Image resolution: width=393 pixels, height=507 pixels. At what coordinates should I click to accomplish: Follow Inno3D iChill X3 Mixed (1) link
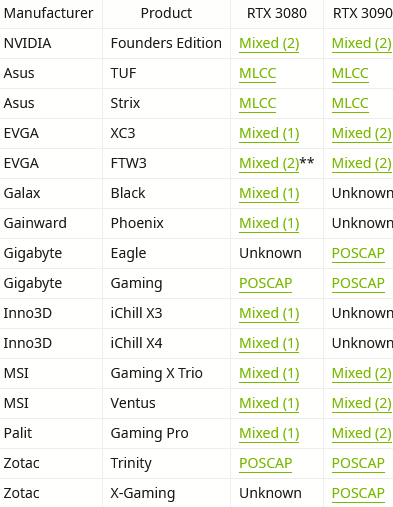pyautogui.click(x=269, y=313)
